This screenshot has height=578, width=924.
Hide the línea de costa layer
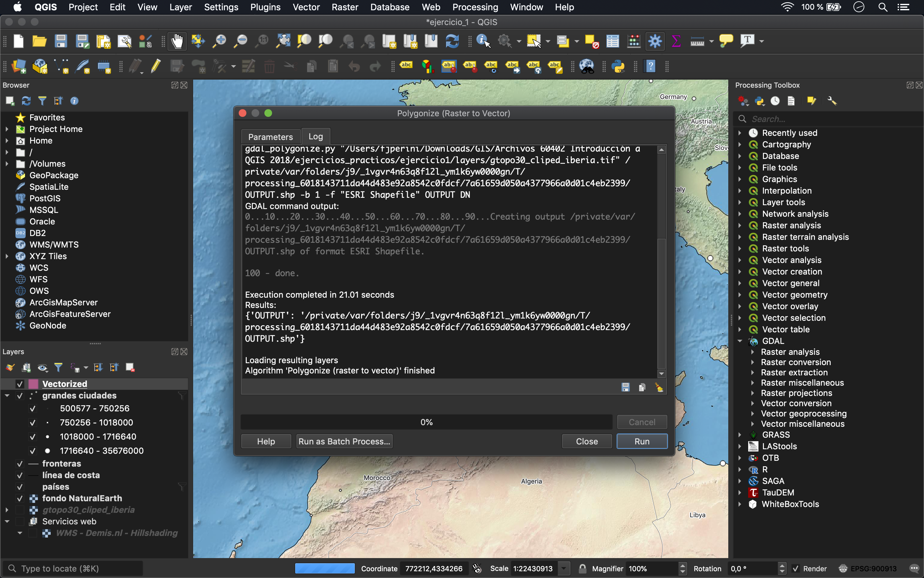point(20,475)
